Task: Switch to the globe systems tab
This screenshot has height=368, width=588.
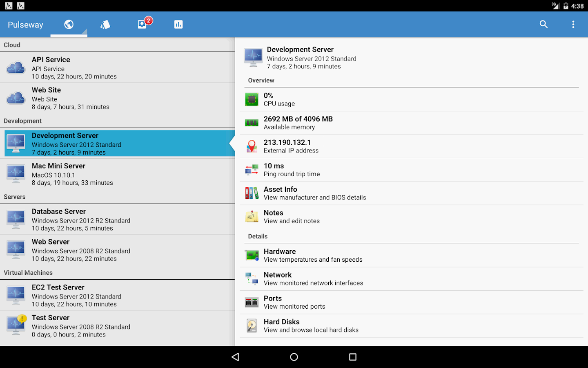Action: tap(69, 24)
